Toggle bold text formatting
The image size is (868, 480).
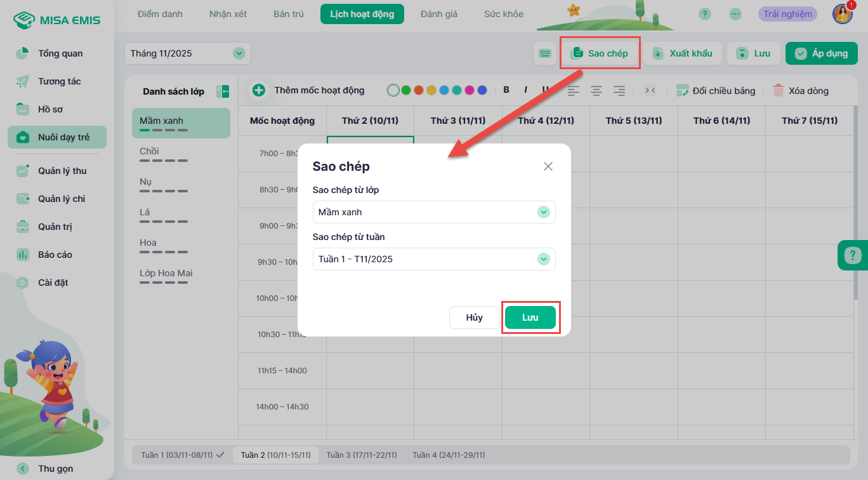[506, 90]
